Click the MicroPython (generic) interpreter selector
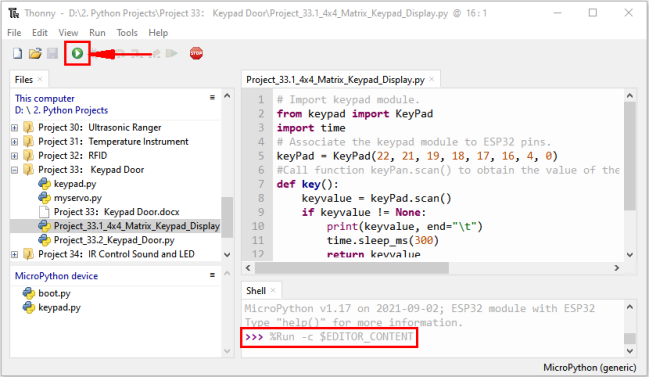The height and width of the screenshot is (377, 650). [589, 368]
